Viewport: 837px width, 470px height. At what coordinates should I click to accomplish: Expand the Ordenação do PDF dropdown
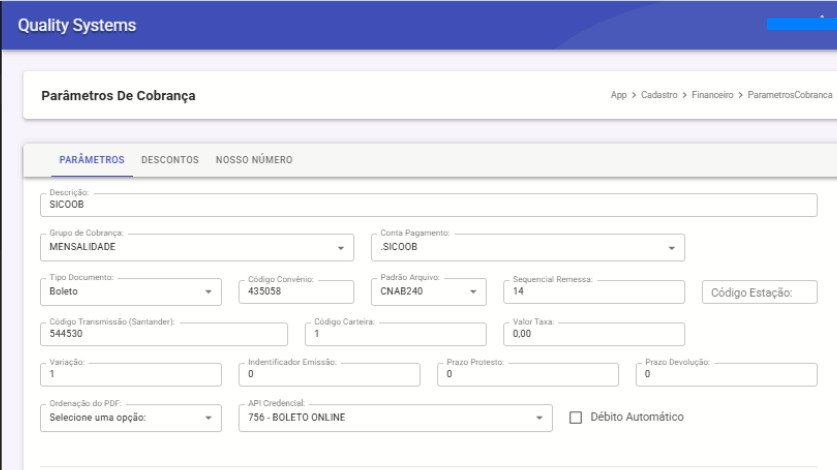[131, 417]
